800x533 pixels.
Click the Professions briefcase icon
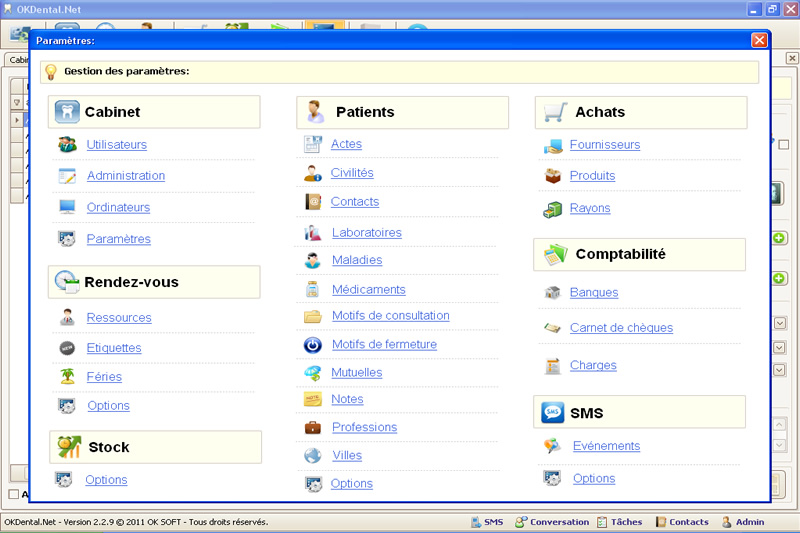click(312, 427)
